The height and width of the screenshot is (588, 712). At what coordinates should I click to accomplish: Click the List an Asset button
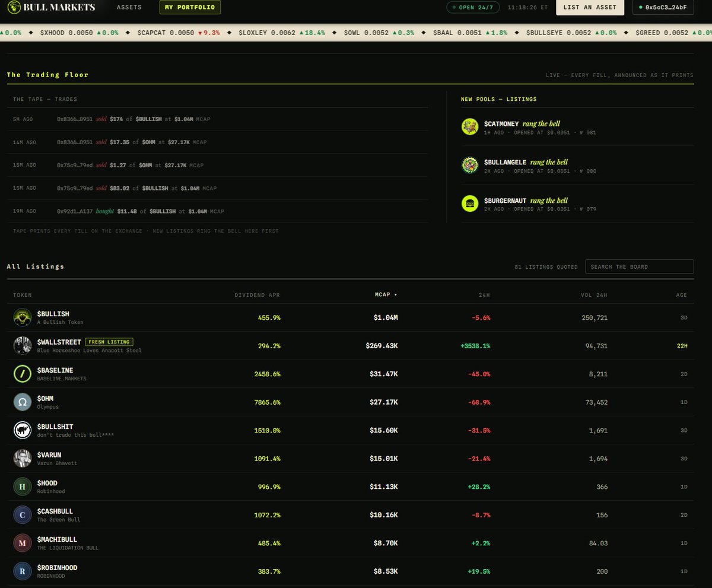tap(590, 8)
